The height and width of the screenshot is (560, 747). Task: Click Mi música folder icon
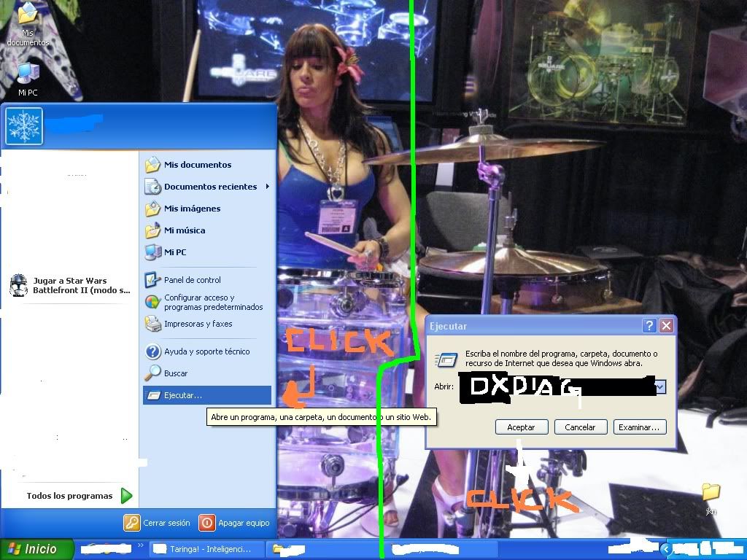click(x=152, y=230)
